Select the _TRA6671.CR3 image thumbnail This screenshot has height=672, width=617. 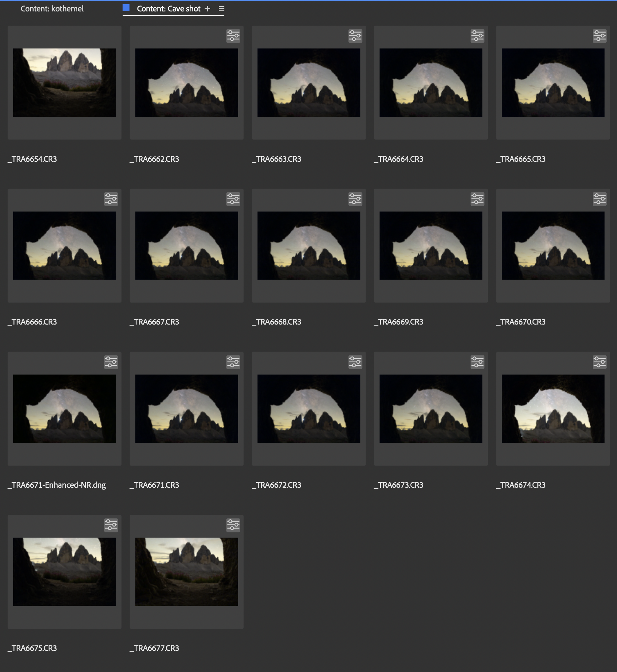(187, 409)
